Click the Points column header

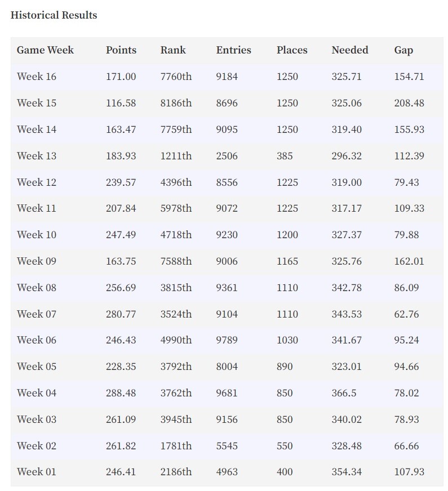tap(121, 50)
